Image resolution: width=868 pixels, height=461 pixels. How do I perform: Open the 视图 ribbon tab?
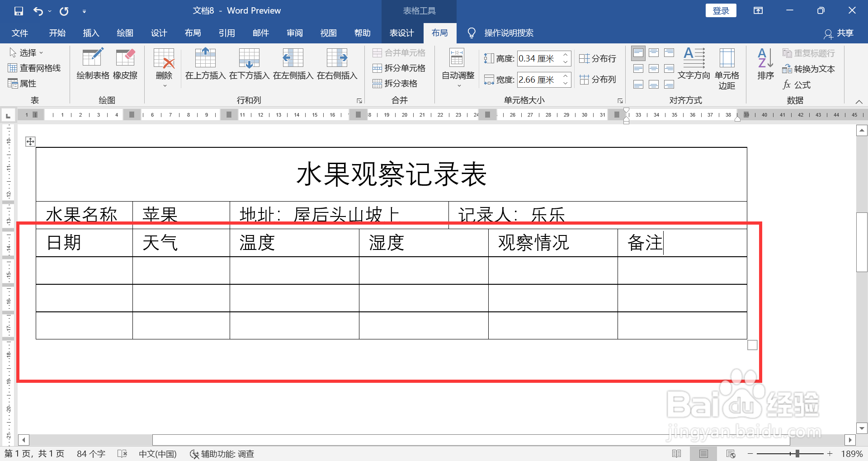point(328,33)
